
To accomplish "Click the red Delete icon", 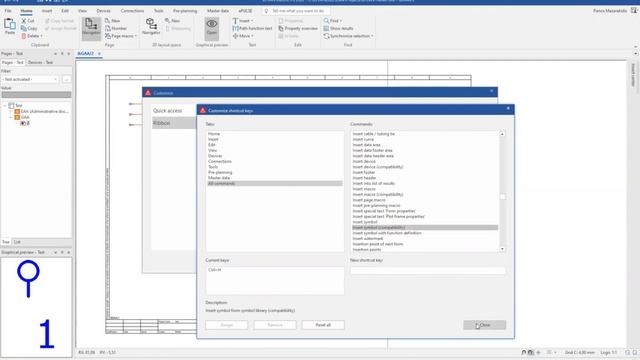I will tap(24, 36).
